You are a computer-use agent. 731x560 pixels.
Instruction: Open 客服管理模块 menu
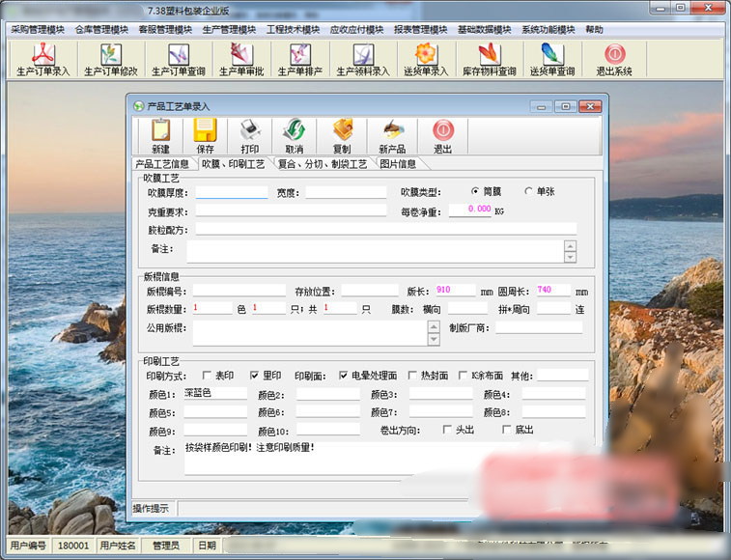tap(165, 30)
